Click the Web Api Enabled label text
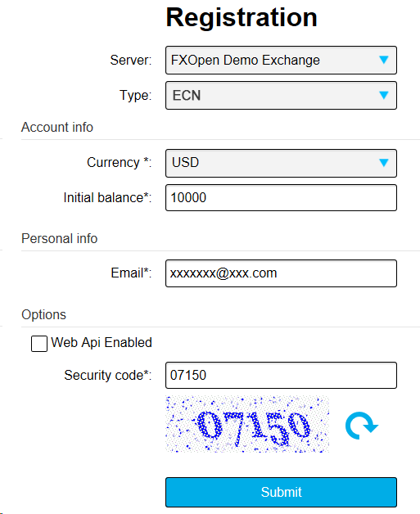This screenshot has height=514, width=420. pyautogui.click(x=102, y=343)
